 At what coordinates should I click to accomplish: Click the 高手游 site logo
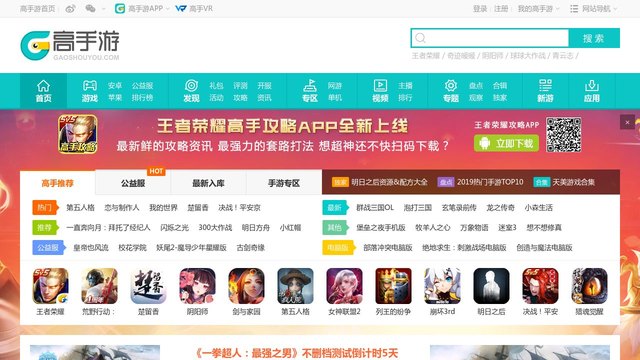pos(70,45)
